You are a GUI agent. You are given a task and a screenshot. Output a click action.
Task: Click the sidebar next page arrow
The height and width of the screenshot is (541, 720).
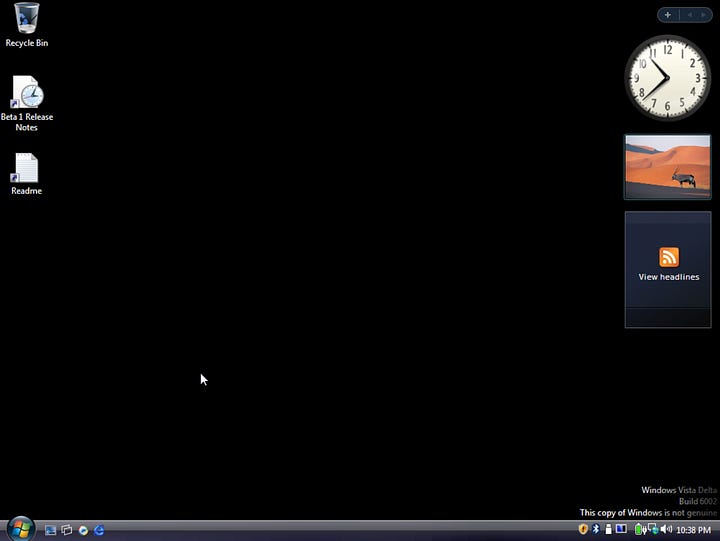(703, 15)
